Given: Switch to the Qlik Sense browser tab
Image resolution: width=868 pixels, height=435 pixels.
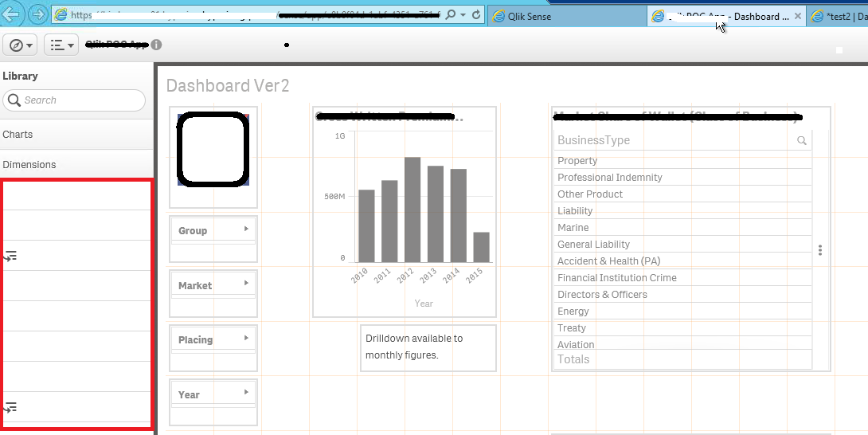Looking at the screenshot, I should (567, 16).
